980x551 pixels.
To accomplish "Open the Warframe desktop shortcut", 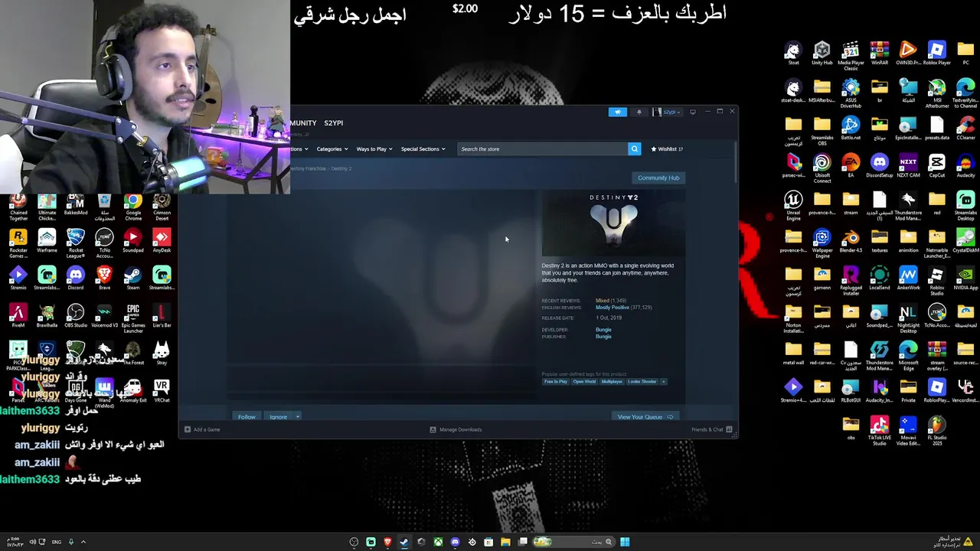I will tap(47, 241).
